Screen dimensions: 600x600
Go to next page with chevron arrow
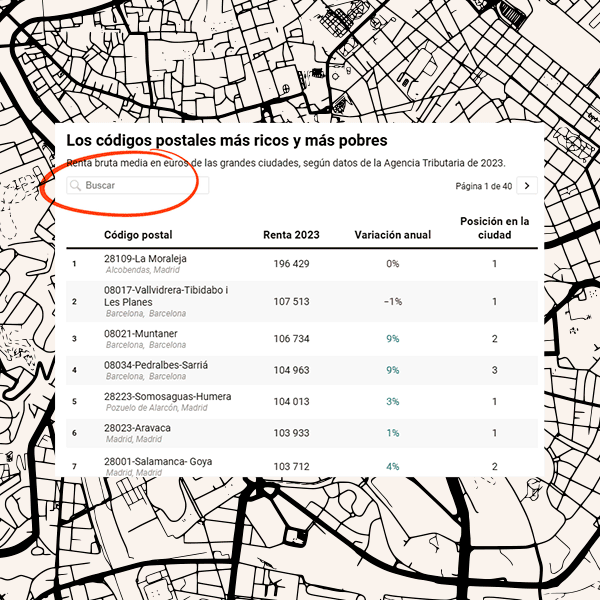pos(527,186)
